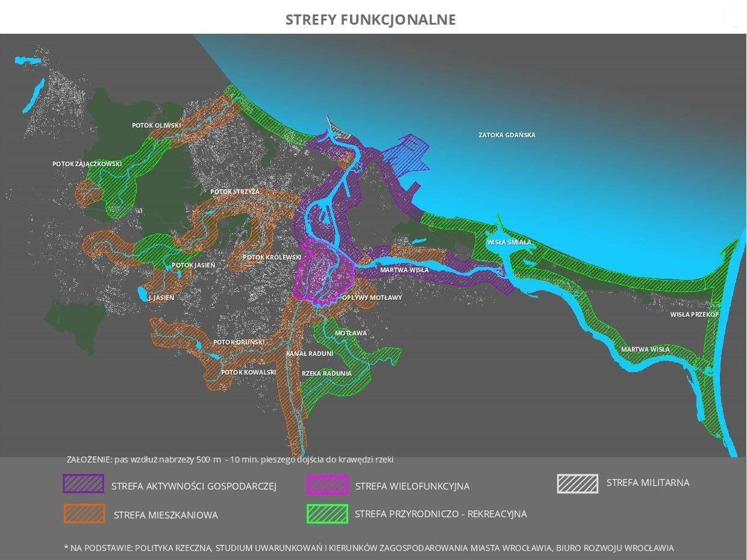Click the white Strefa Militarna legend swatch
Viewport: 747px width, 560px height.
577,484
